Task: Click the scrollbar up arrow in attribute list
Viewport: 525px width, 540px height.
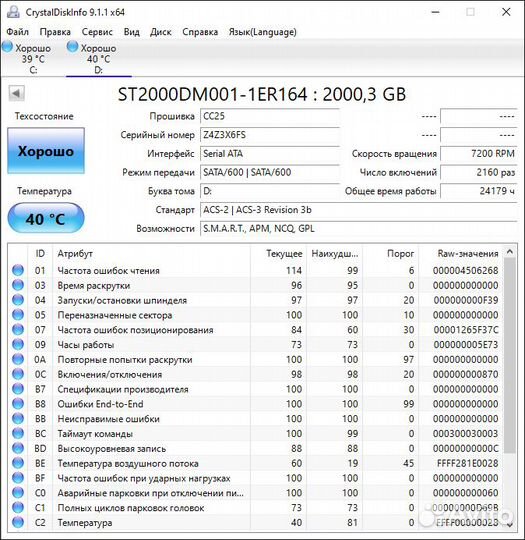Action: pyautogui.click(x=510, y=252)
